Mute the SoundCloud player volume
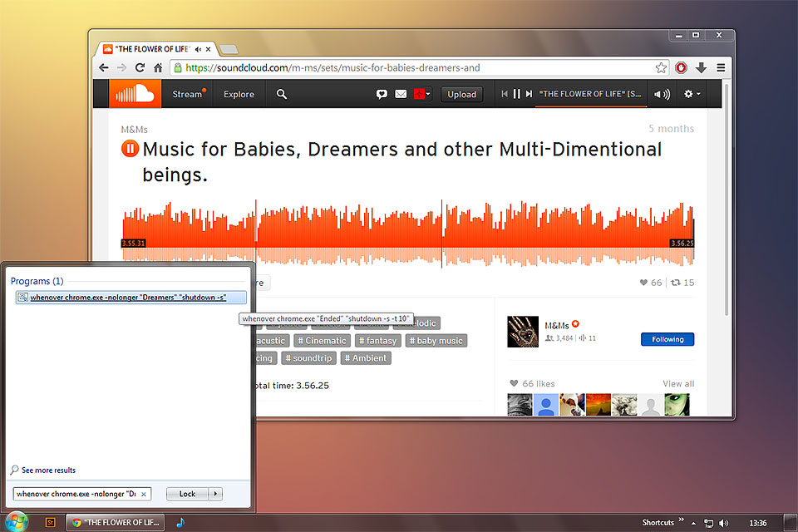Viewport: 798px width, 532px height. click(x=662, y=94)
